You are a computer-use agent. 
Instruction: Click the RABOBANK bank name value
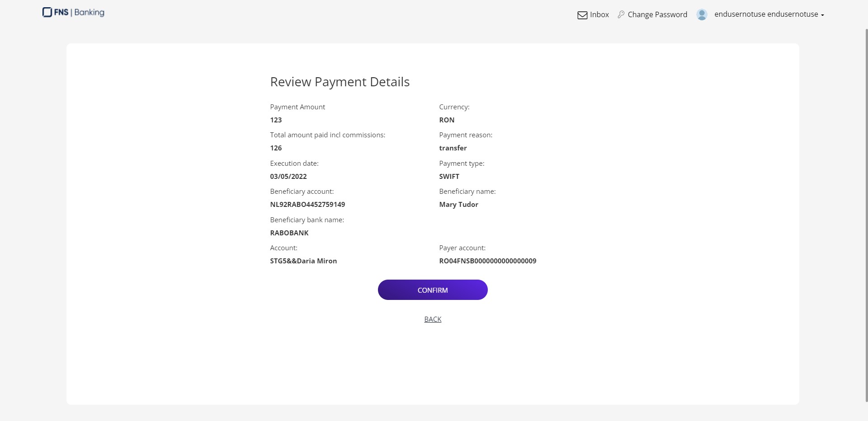pos(289,233)
